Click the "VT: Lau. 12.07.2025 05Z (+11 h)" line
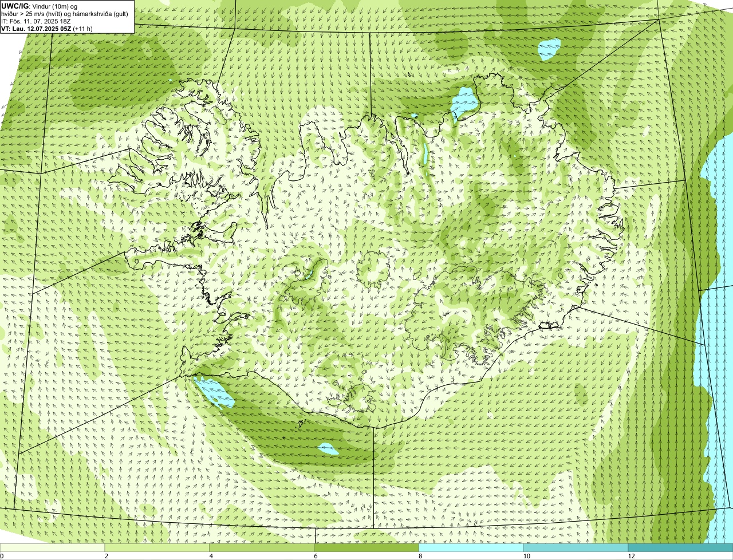The image size is (733, 560). [x=47, y=28]
